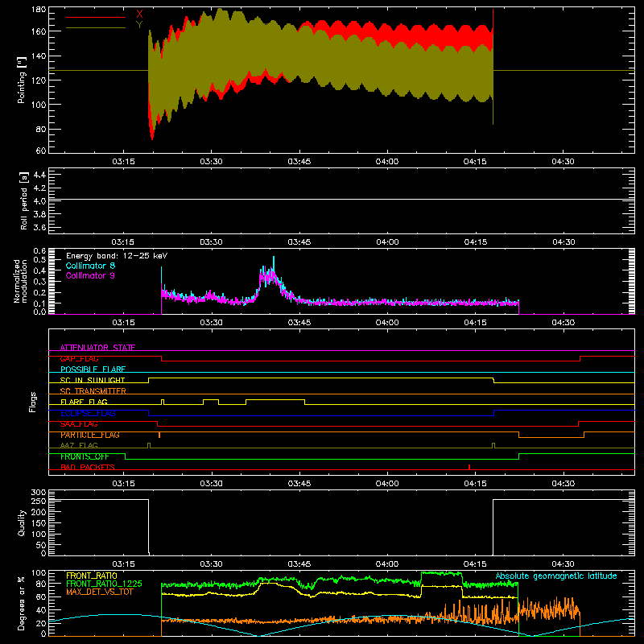The image size is (644, 644).
Task: Click the '4.4' tick label on the Roll period axis
Action: coord(39,175)
